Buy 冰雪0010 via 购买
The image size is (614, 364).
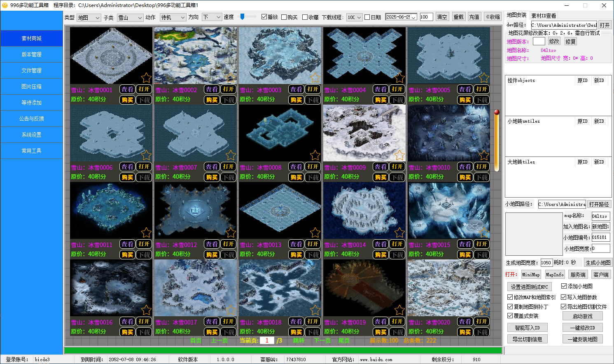pyautogui.click(x=465, y=177)
